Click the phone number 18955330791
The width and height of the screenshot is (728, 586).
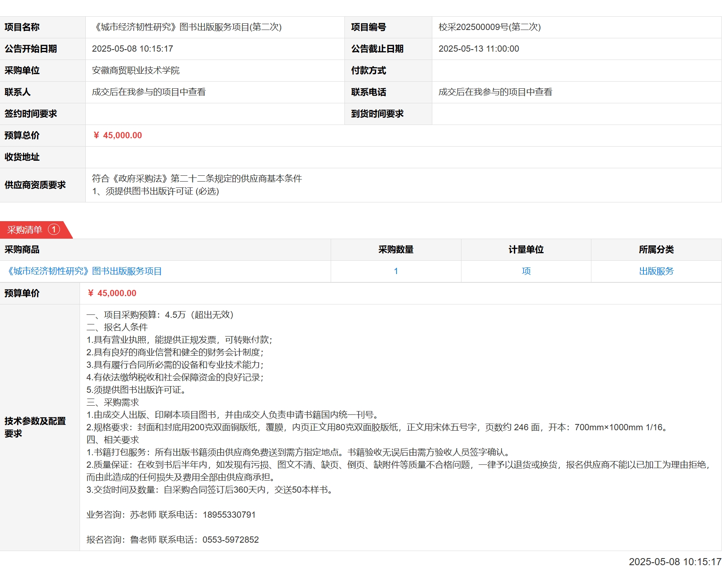(229, 515)
